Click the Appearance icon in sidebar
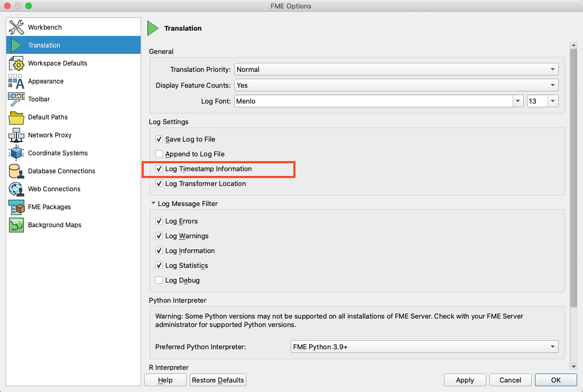Image resolution: width=583 pixels, height=392 pixels. click(16, 81)
